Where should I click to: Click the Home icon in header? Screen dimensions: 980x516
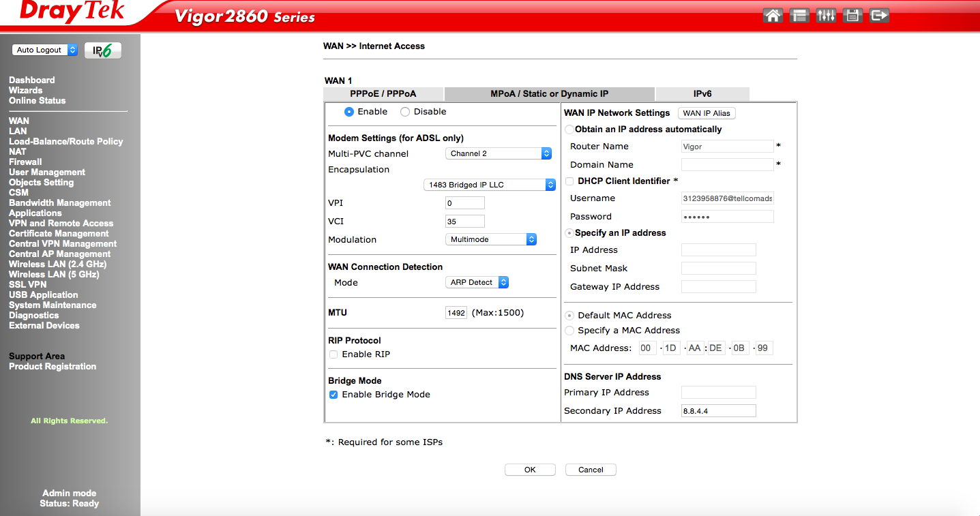tap(773, 16)
